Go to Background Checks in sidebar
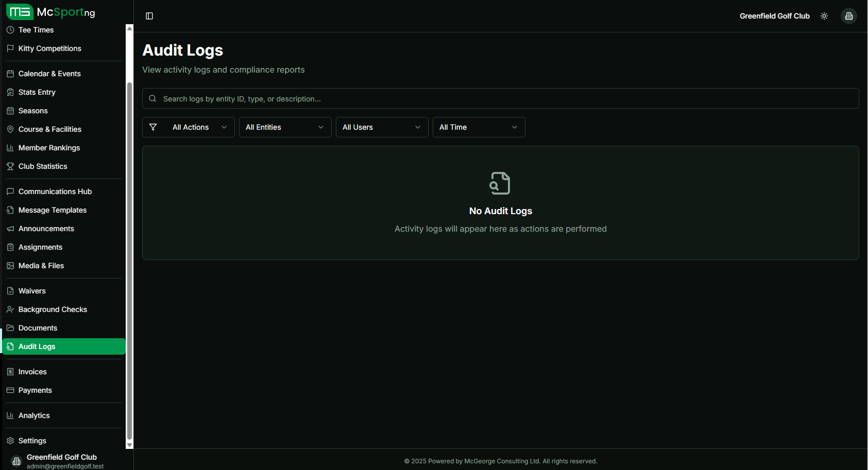 [x=53, y=309]
